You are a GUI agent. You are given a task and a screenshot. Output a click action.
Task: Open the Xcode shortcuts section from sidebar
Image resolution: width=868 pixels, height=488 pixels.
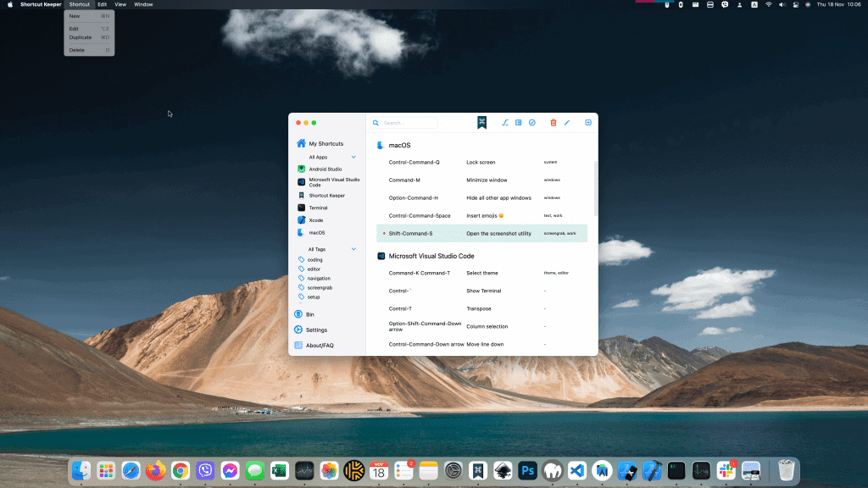(x=317, y=220)
